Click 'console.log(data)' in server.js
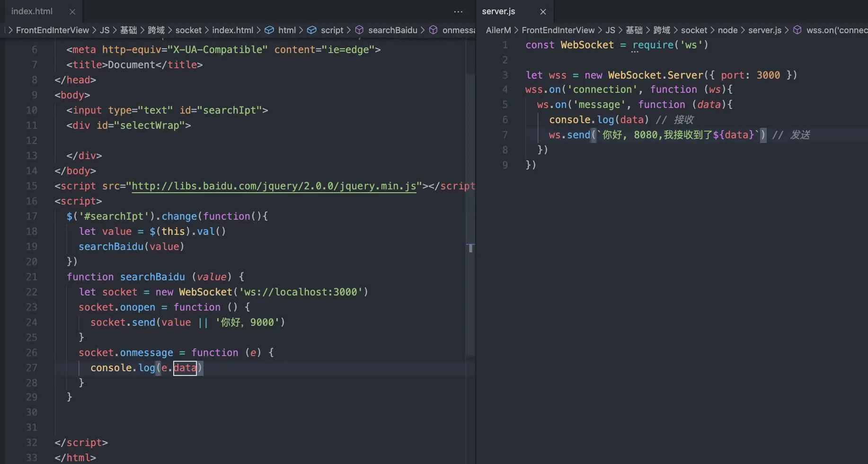Viewport: 868px width, 464px height. [599, 120]
